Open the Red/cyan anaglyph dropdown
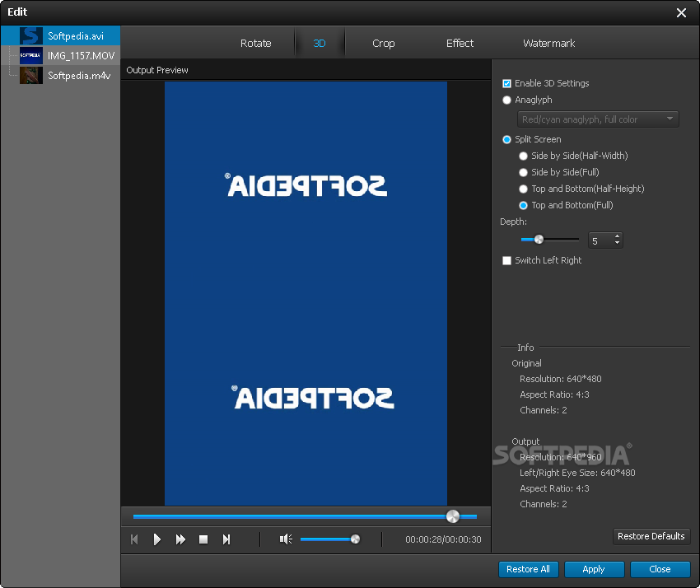This screenshot has height=588, width=700. click(x=598, y=119)
